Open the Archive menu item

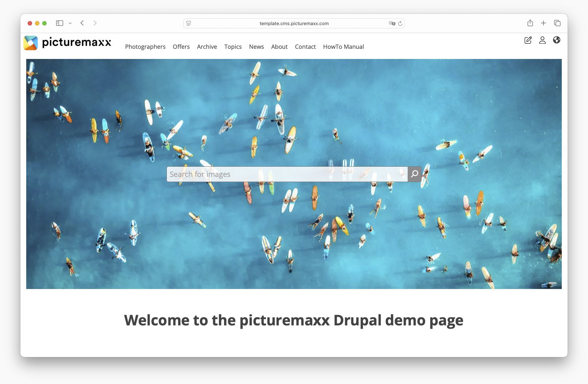coord(207,47)
